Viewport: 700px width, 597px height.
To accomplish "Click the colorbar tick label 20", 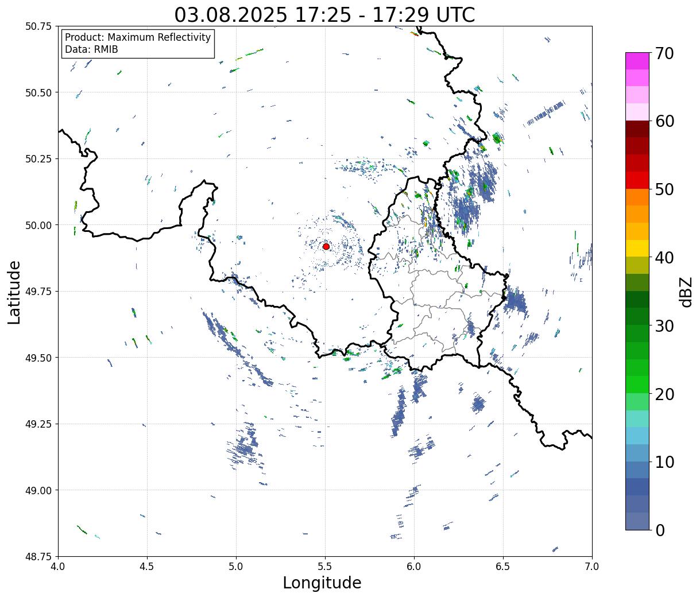I will click(x=664, y=394).
